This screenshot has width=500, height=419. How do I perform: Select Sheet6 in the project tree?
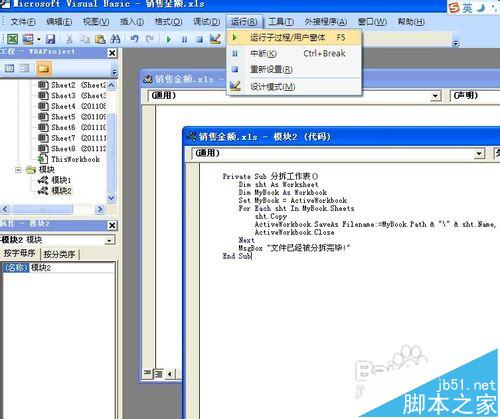tap(72, 127)
